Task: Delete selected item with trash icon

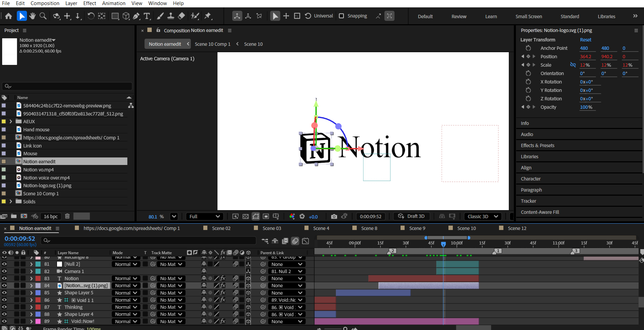Action: tap(67, 216)
